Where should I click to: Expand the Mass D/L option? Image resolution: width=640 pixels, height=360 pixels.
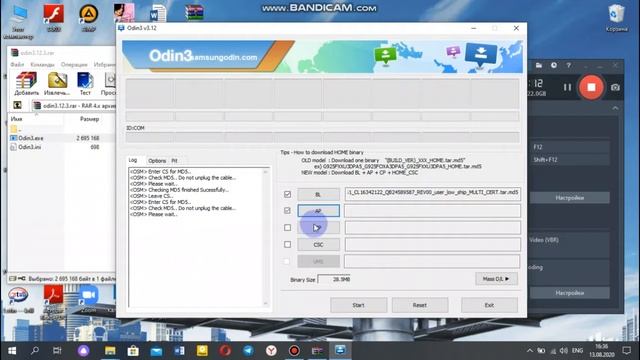point(496,279)
